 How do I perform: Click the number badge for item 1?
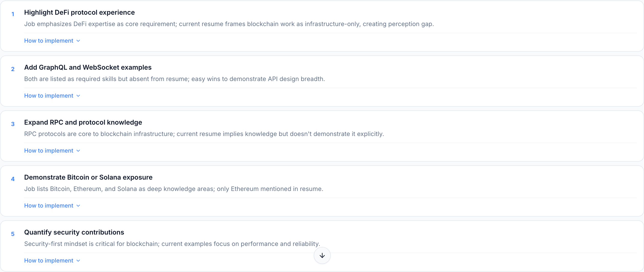click(x=13, y=14)
